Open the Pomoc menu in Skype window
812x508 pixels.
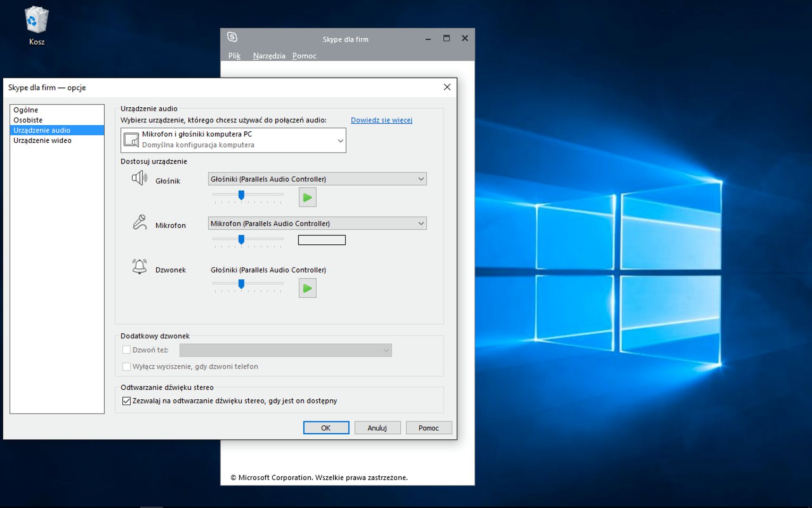(304, 56)
